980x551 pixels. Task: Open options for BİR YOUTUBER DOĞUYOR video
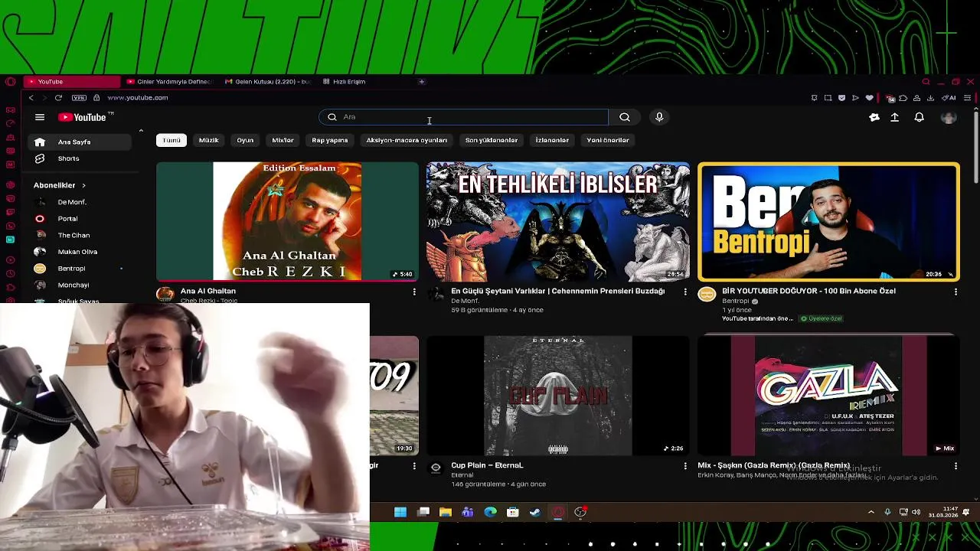pos(955,292)
